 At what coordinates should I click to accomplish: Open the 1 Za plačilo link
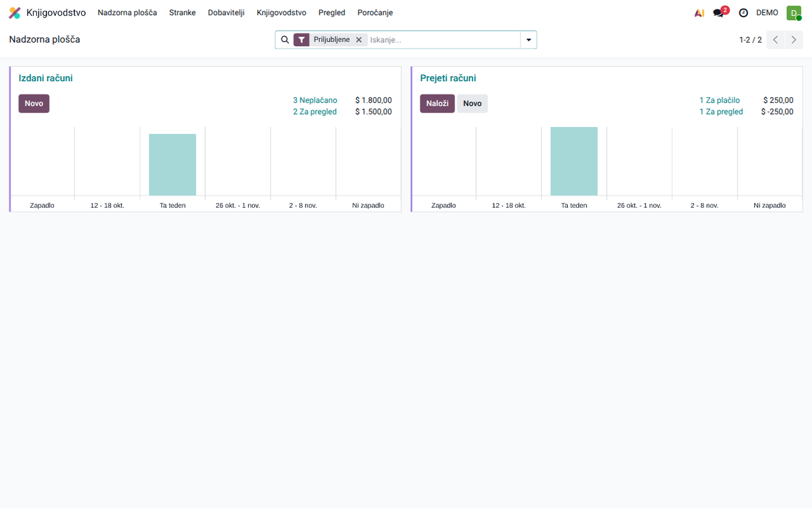click(720, 100)
